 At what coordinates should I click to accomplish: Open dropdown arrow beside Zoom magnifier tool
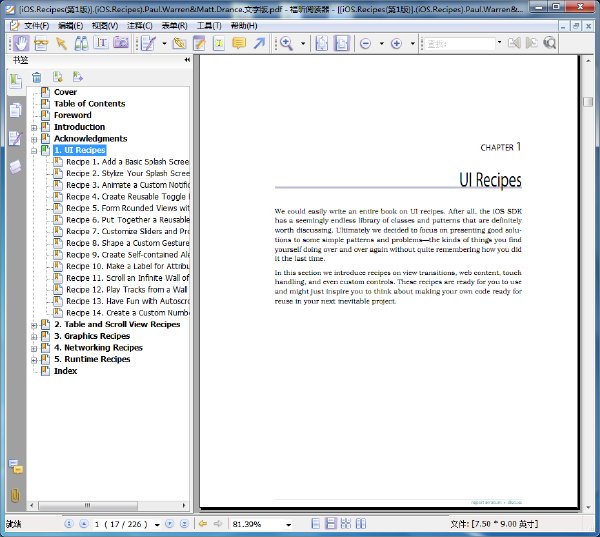(303, 44)
